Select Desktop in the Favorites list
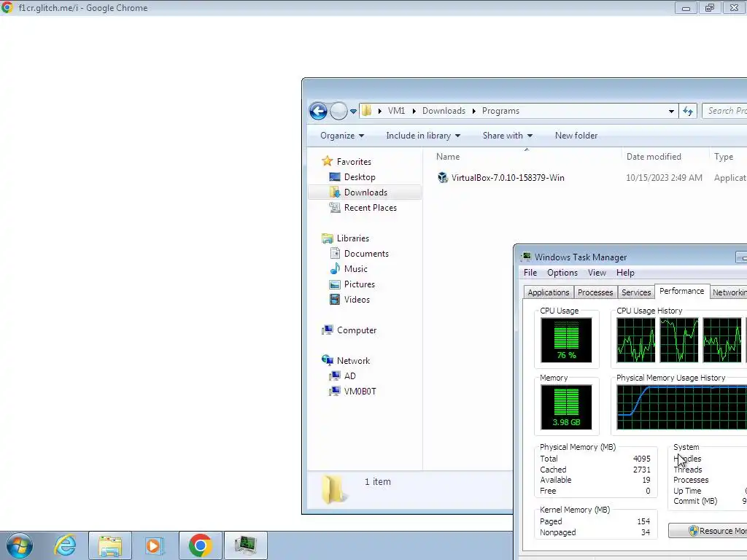747x560 pixels. tap(360, 177)
